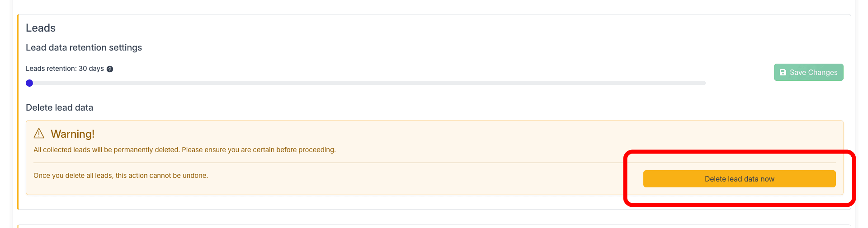The width and height of the screenshot is (868, 228).
Task: Click the Delete lead data heading
Action: point(59,107)
